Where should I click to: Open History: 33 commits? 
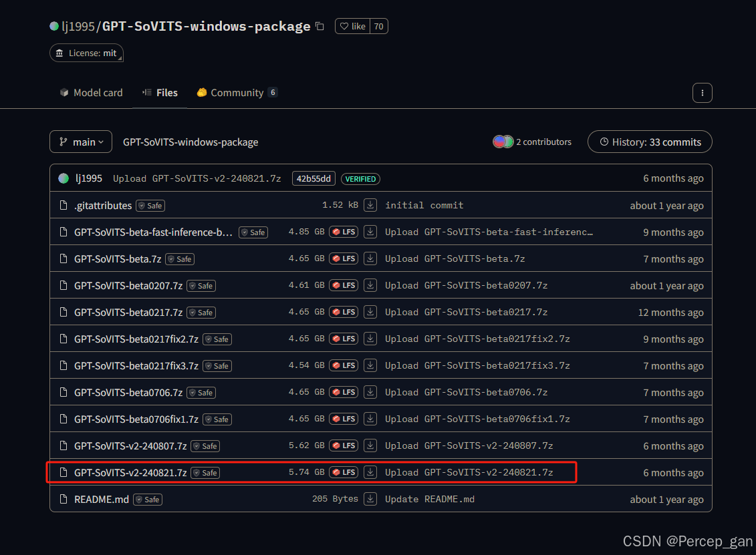(x=650, y=142)
